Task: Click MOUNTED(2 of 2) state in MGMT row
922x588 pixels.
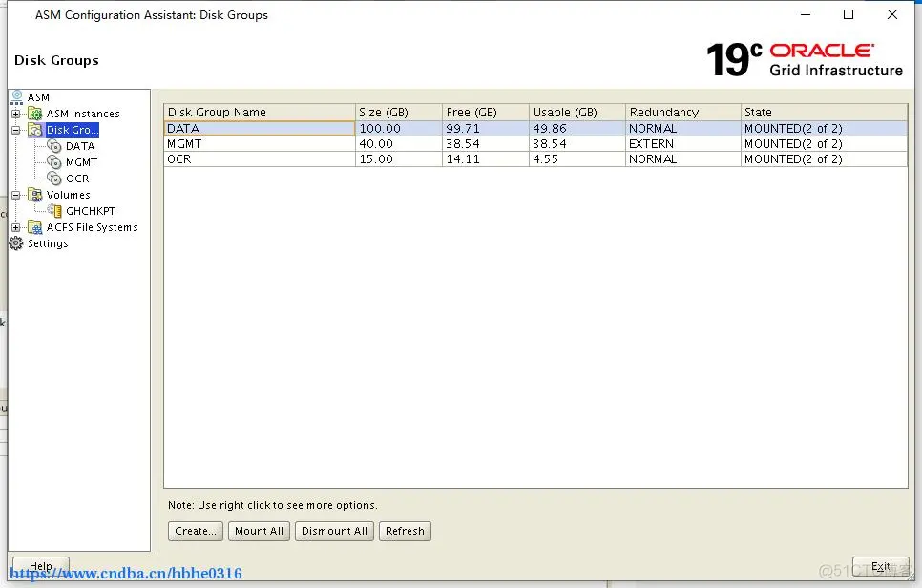Action: 825,143
